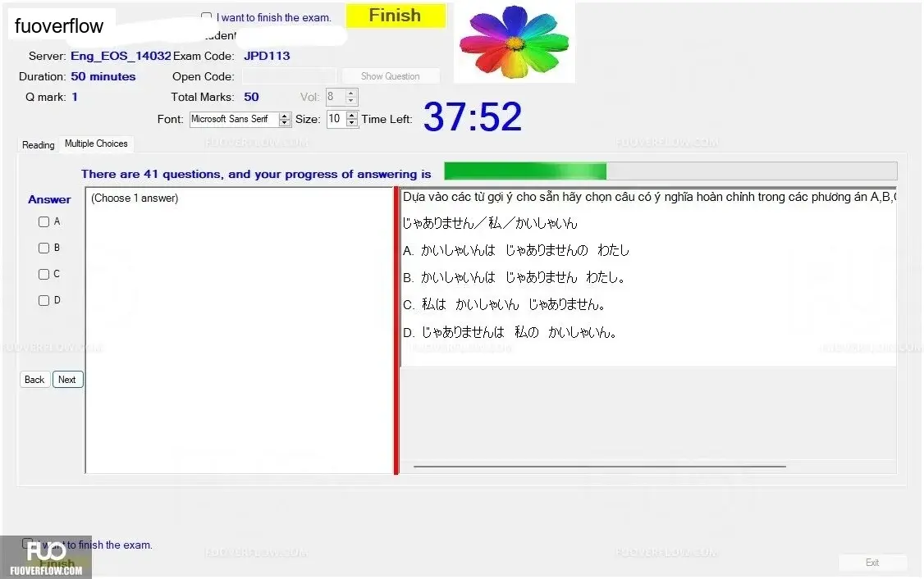Select answer checkbox C

(43, 274)
